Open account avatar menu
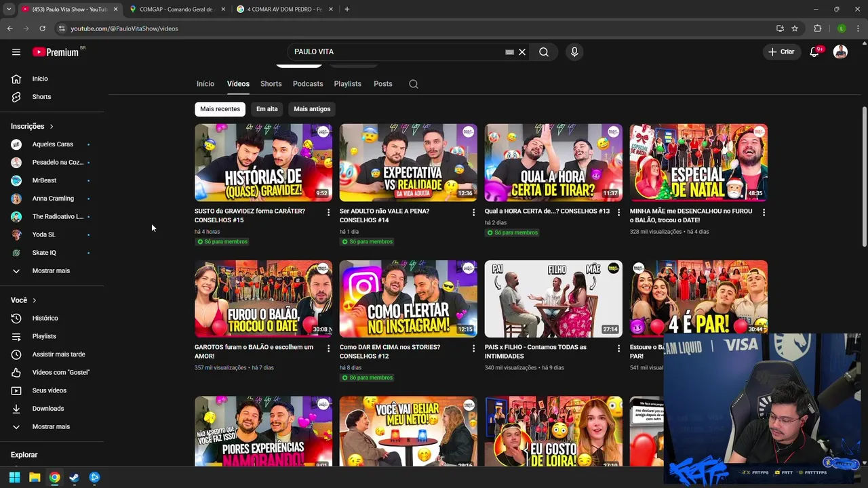868x488 pixels. (840, 52)
